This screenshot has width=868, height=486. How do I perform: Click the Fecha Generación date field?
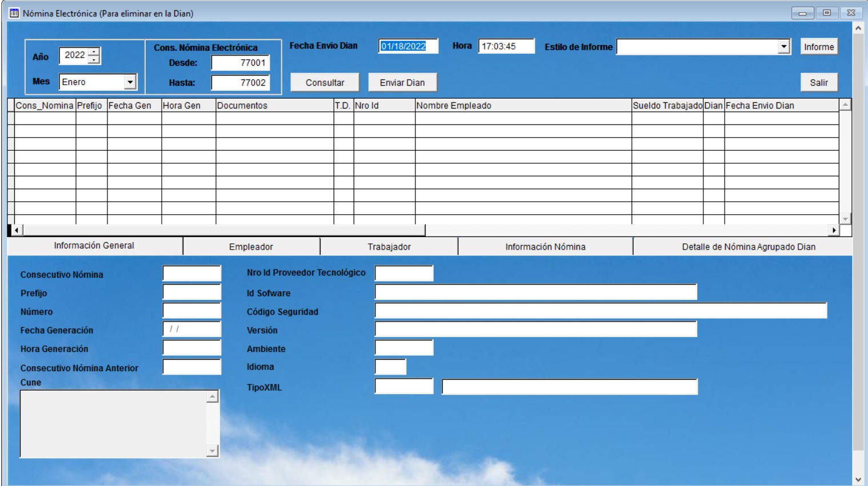(192, 329)
